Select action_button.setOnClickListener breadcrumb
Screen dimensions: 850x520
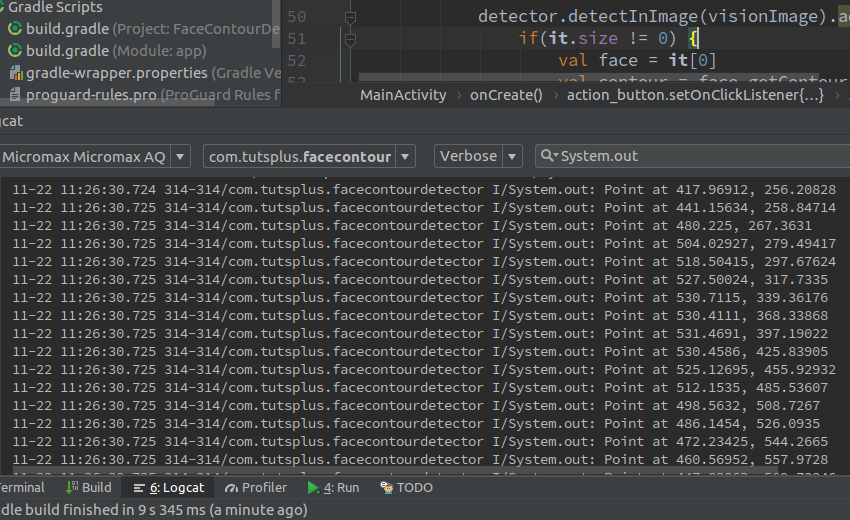696,95
